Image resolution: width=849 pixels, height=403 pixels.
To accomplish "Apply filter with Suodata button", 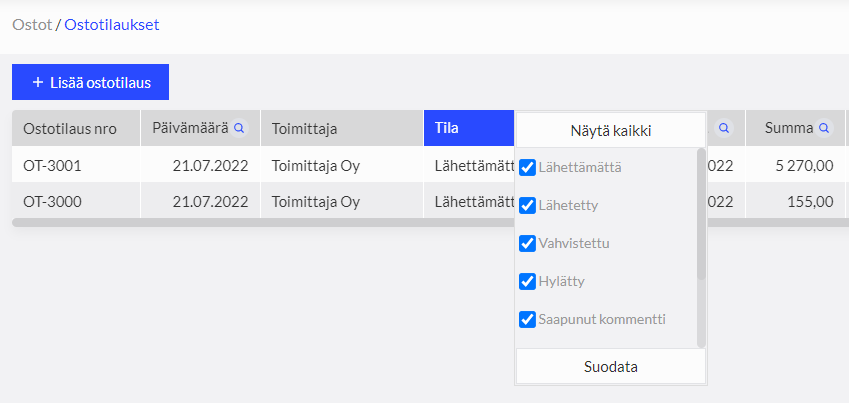I will coord(610,367).
